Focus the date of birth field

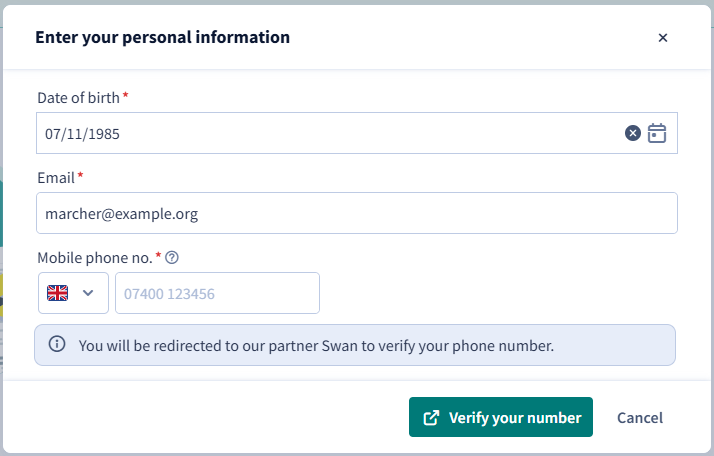pyautogui.click(x=357, y=133)
